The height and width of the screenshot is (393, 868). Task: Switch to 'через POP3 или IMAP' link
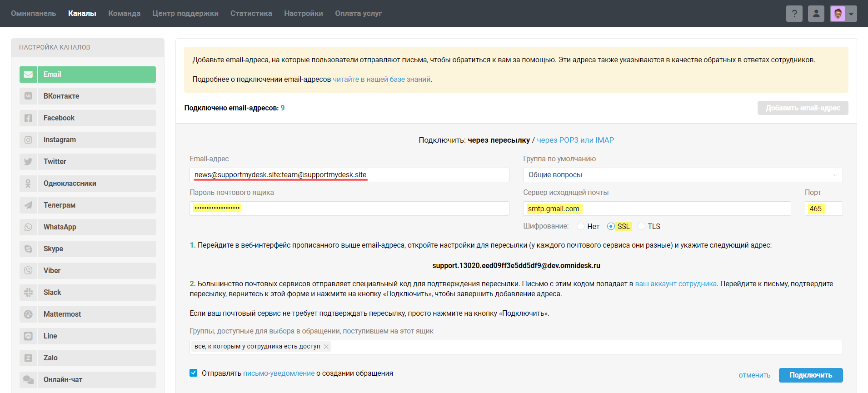[575, 140]
